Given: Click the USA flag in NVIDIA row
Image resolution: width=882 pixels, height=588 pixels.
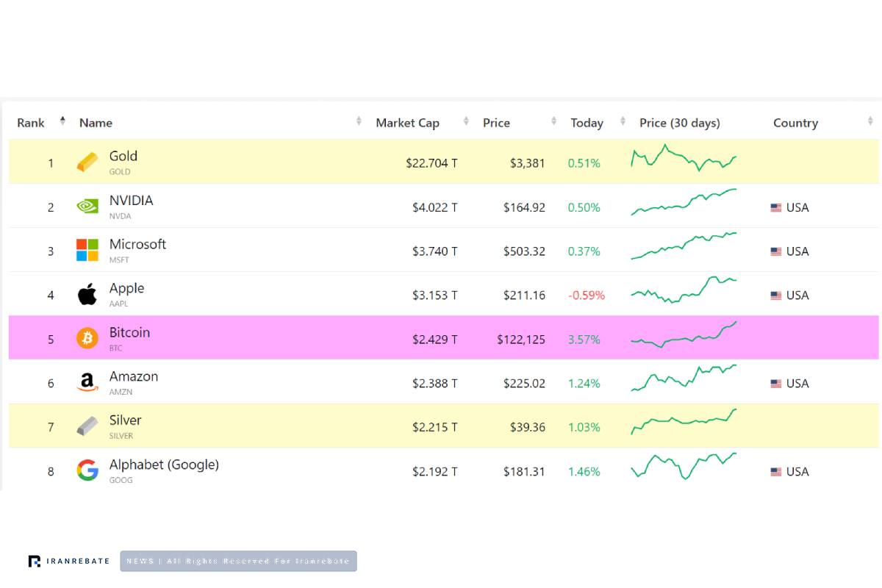Looking at the screenshot, I should tap(776, 207).
